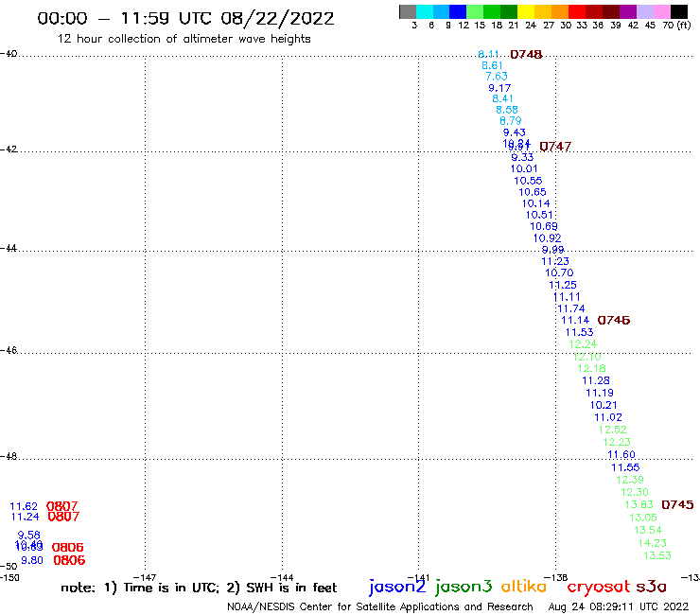Click the note about UTC and SWH

[x=199, y=588]
